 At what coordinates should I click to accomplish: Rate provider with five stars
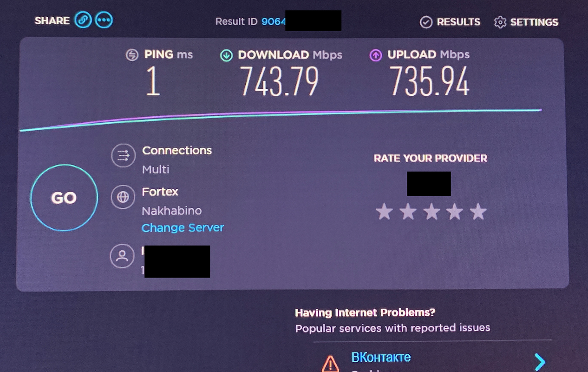[478, 212]
